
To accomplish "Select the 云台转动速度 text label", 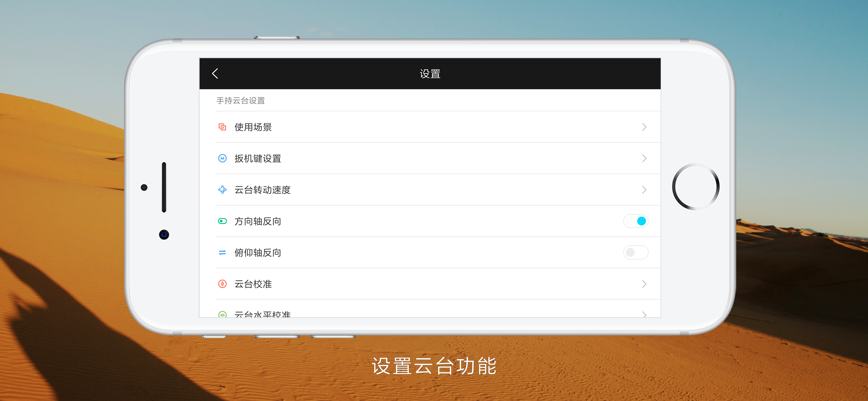I will coord(263,190).
